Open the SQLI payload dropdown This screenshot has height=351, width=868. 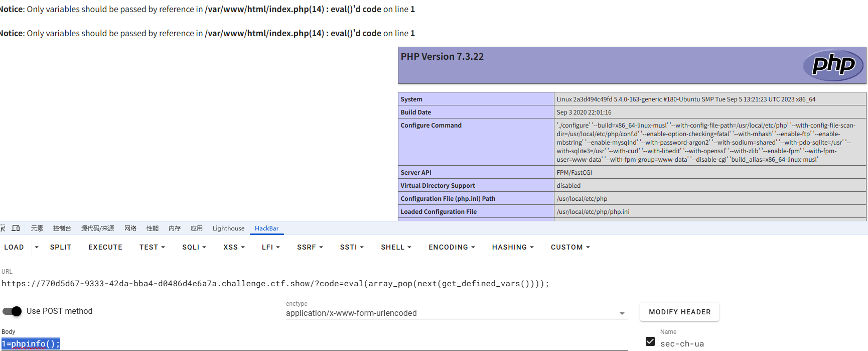tap(194, 247)
